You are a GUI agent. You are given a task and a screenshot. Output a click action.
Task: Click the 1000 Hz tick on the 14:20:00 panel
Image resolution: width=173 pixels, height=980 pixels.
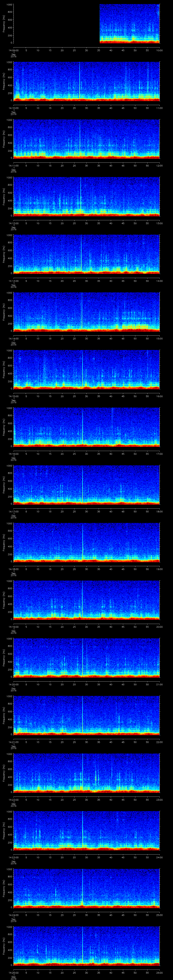(x=9, y=639)
